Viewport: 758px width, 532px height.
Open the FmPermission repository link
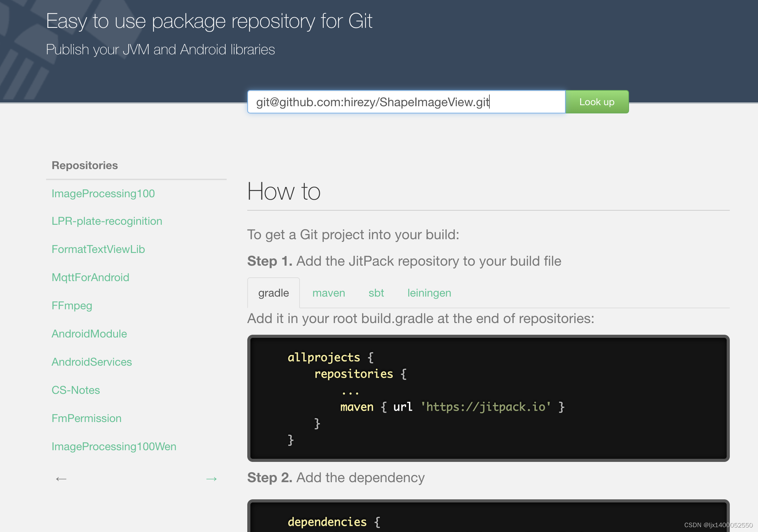click(86, 418)
